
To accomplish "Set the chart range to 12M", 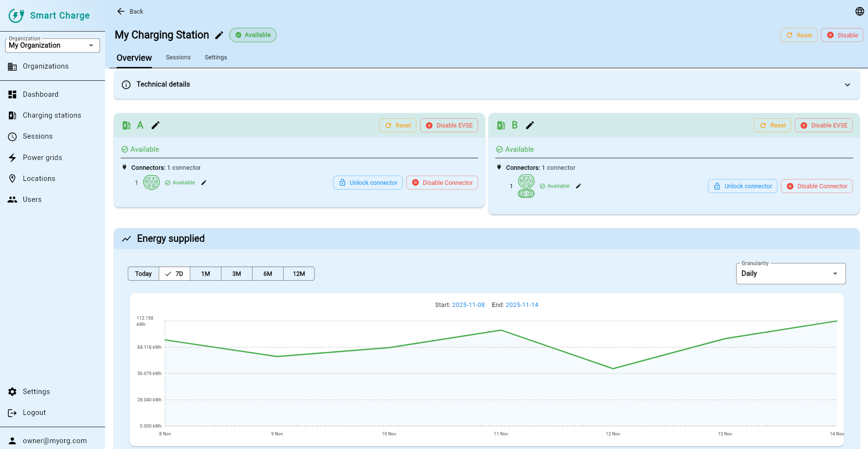I will click(299, 274).
